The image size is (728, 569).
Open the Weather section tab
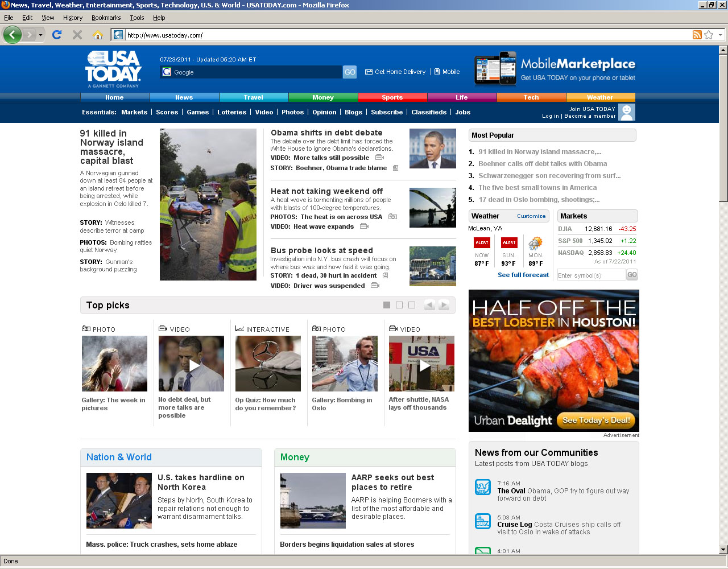click(600, 97)
